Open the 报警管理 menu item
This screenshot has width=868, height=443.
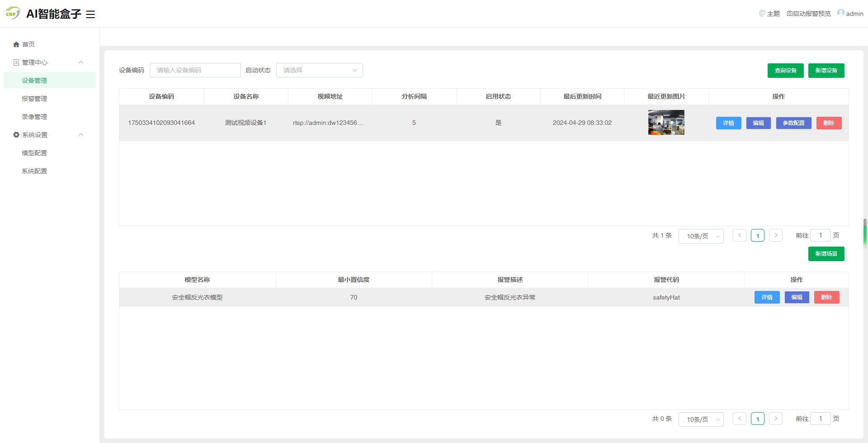coord(34,99)
